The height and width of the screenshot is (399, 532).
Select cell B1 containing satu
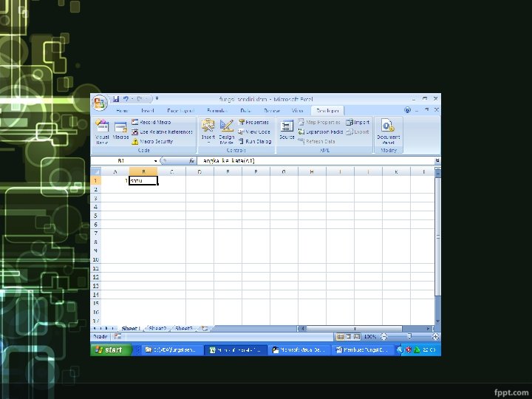pos(143,181)
